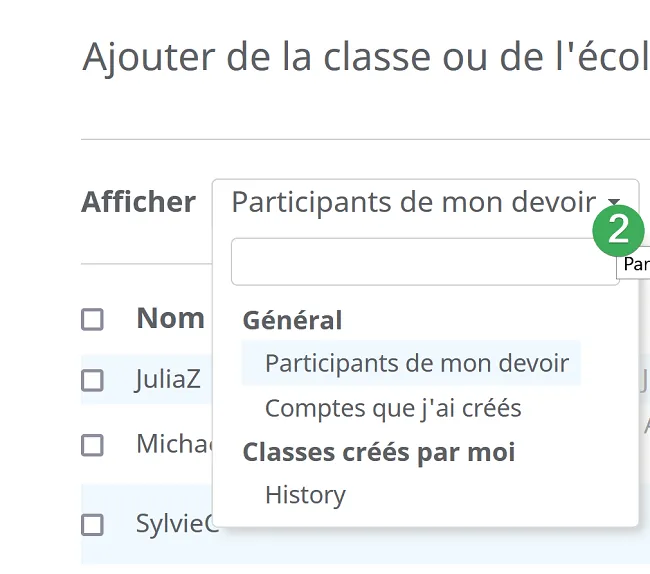Click the Classes créés par moi heading
Image resolution: width=650 pixels, height=574 pixels.
click(379, 452)
